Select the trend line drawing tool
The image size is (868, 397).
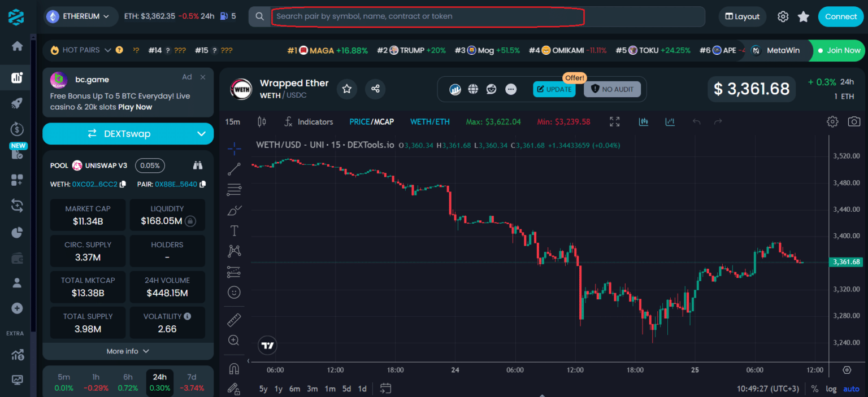pos(234,168)
